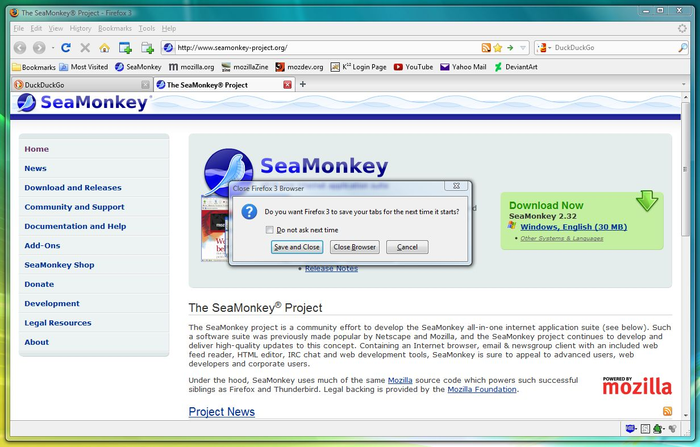The width and height of the screenshot is (700, 447).
Task: Expand the Most Visited bookmarks folder
Action: (84, 67)
